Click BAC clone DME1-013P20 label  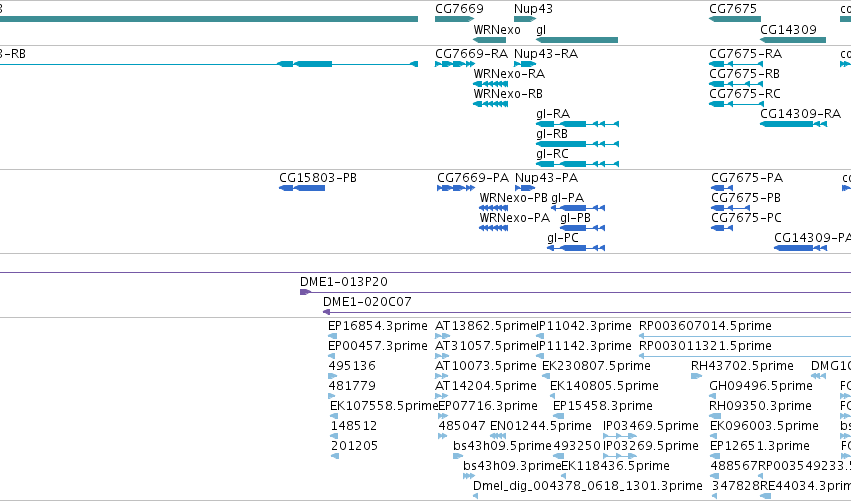click(344, 282)
